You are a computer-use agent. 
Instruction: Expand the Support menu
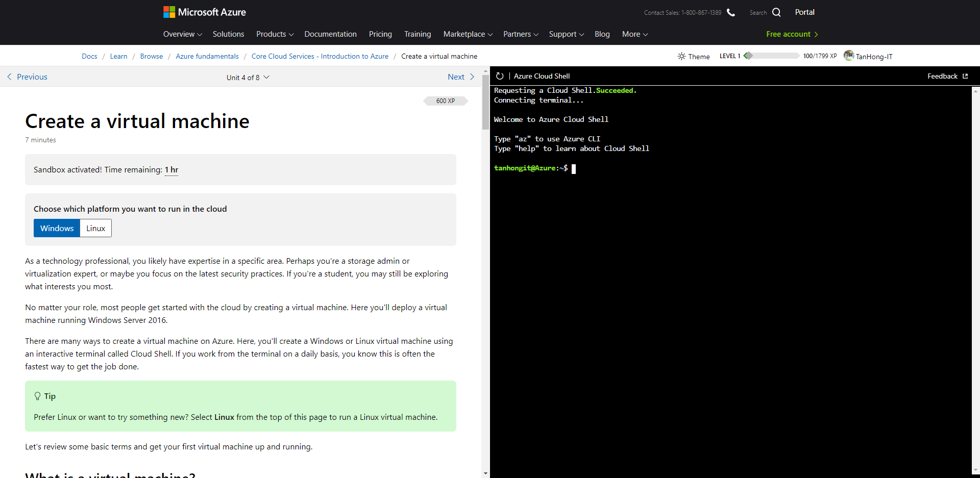pos(567,34)
